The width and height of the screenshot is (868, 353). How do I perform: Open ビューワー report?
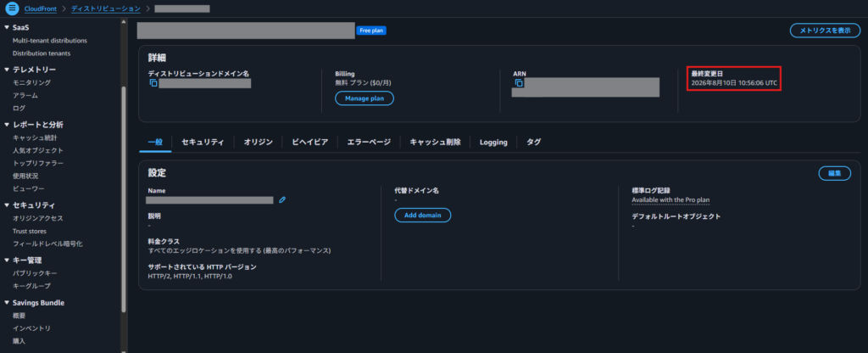point(28,188)
